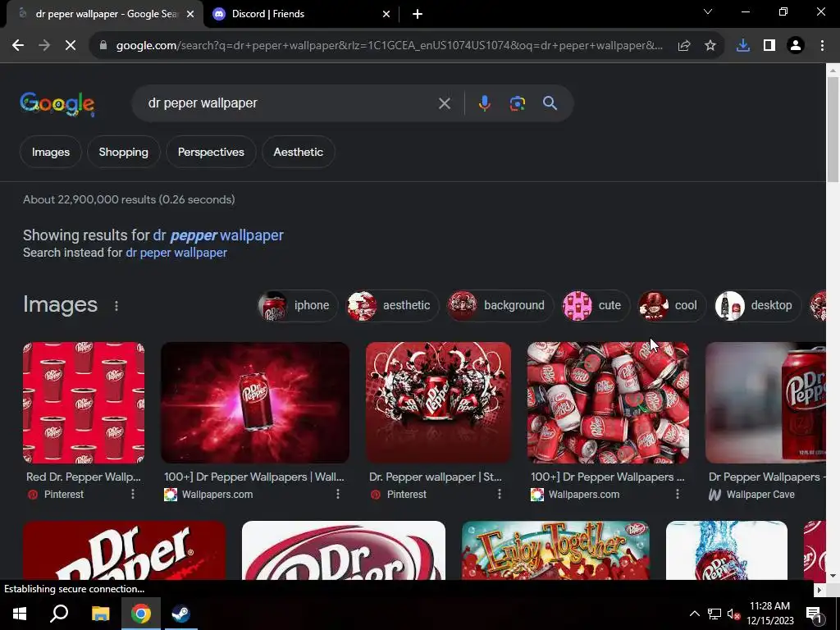Click the magnifier search button
Image resolution: width=840 pixels, height=630 pixels.
click(550, 103)
